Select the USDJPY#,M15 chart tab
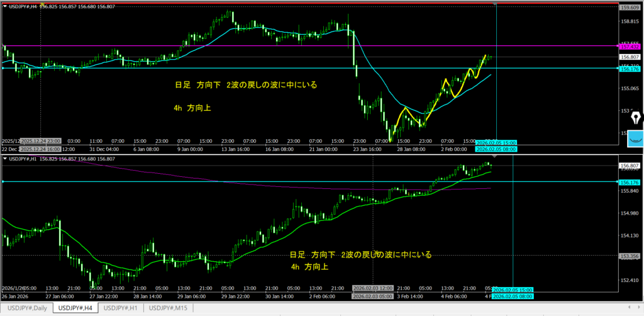Image resolution: width=644 pixels, height=316 pixels. tap(169, 308)
